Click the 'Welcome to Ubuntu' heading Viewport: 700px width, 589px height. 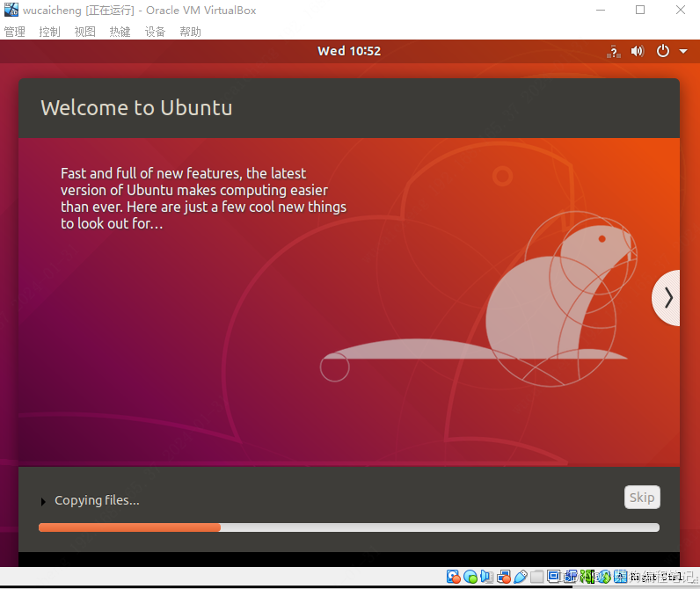point(136,107)
